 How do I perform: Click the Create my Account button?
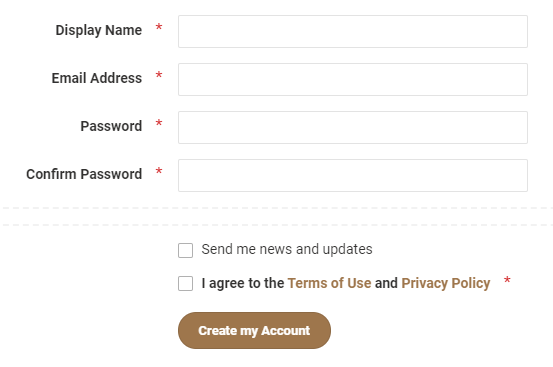[254, 330]
